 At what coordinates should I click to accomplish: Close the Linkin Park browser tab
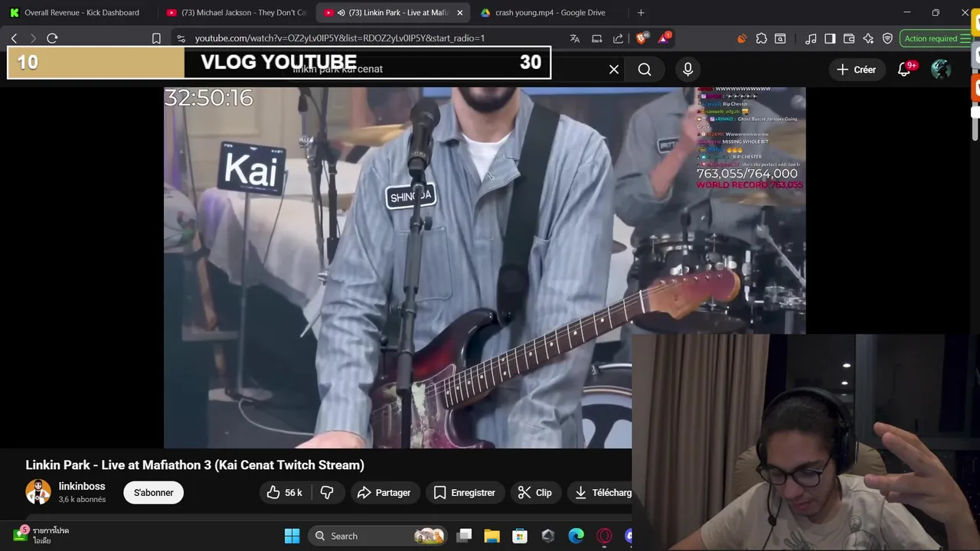click(459, 12)
